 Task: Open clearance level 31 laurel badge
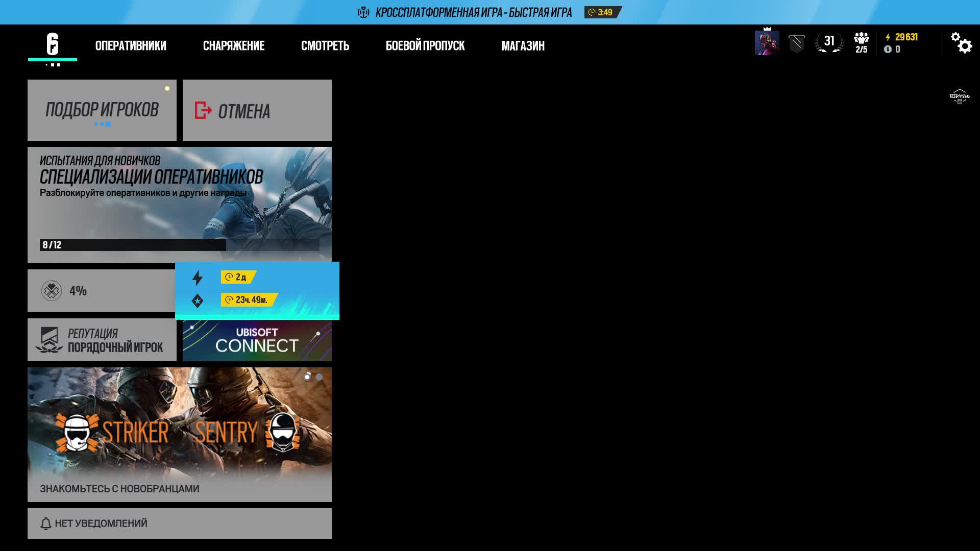829,42
